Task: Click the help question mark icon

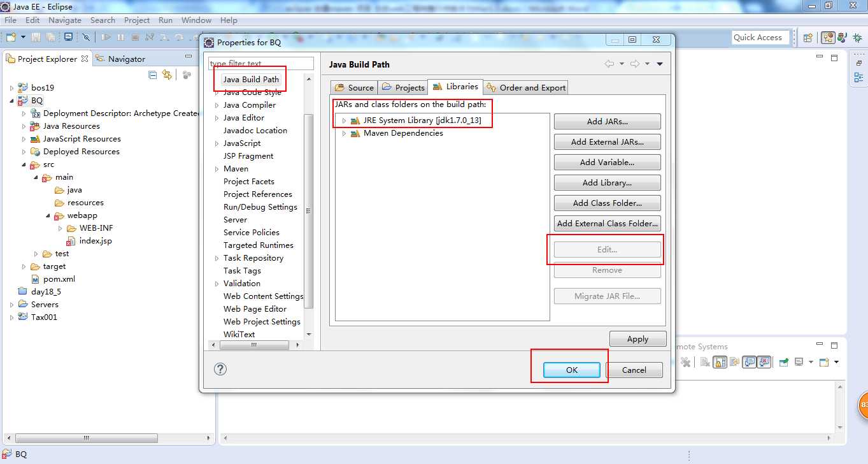Action: pos(220,369)
